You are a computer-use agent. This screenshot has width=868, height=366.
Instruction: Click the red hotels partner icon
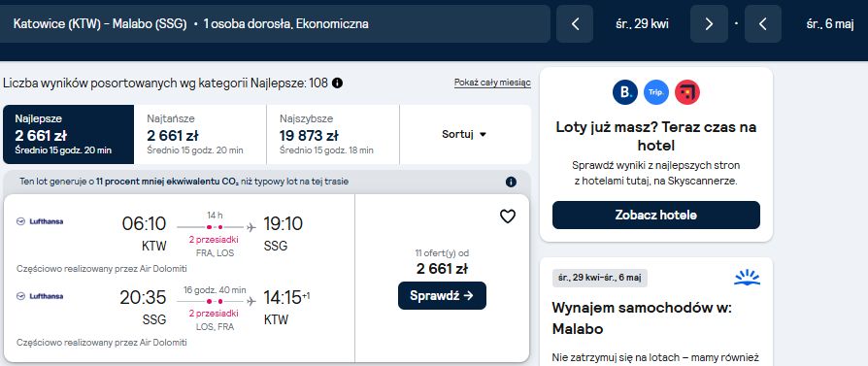point(687,92)
